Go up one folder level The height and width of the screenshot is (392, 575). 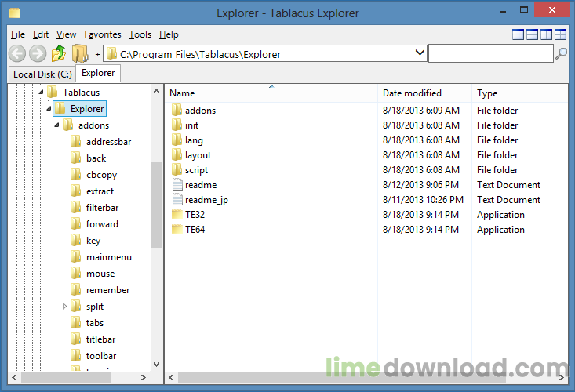tap(59, 53)
